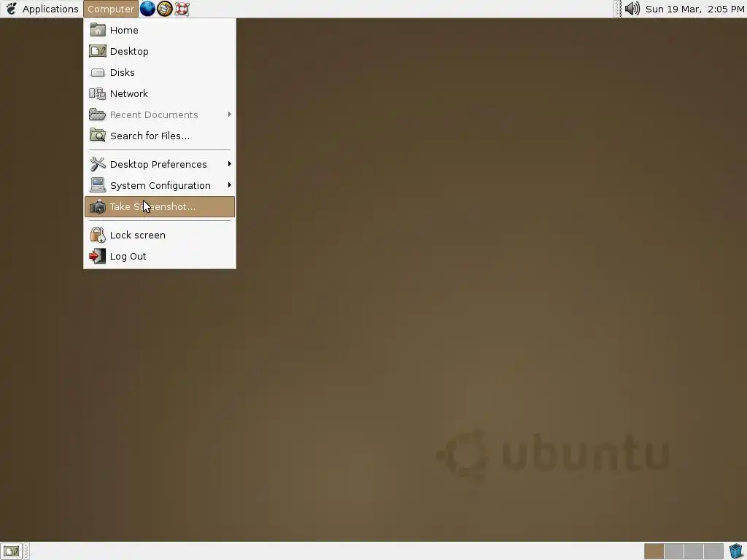Open the Trash bin in the panel

pyautogui.click(x=735, y=551)
